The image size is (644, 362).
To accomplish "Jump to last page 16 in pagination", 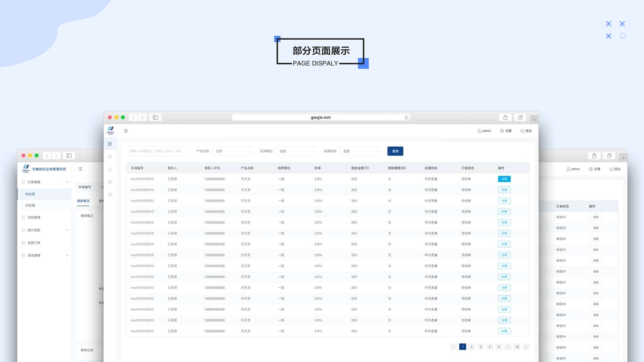I will (517, 347).
